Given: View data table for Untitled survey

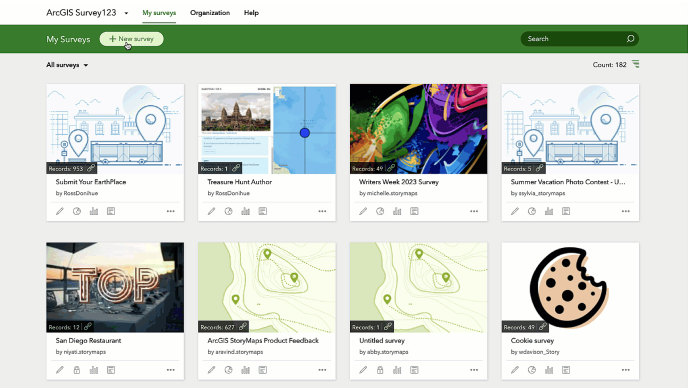Looking at the screenshot, I should (x=414, y=370).
